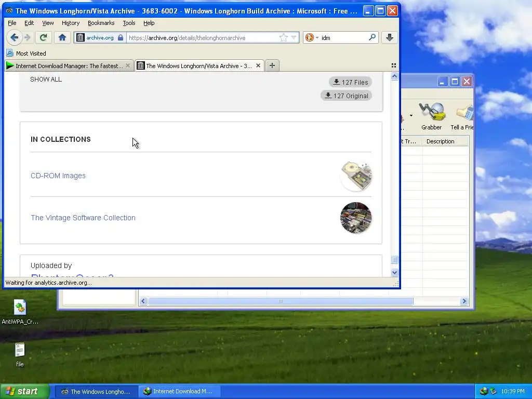This screenshot has height=399, width=532.
Task: Open the IDM toolbar dropdown arrow
Action: pos(411,116)
